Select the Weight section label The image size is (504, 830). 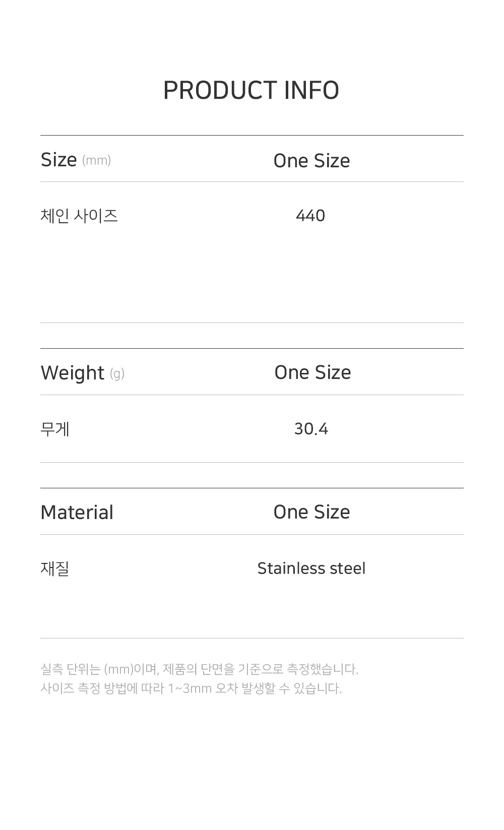tap(72, 373)
